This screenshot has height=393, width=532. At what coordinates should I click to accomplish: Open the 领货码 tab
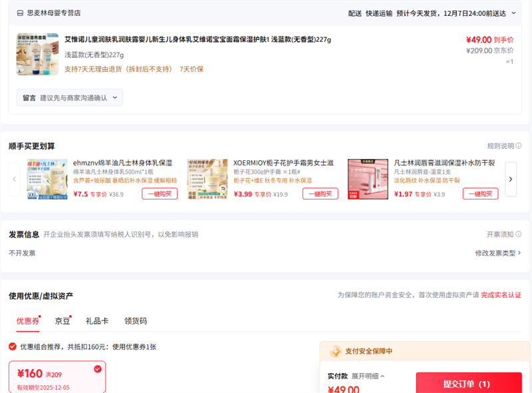click(135, 321)
